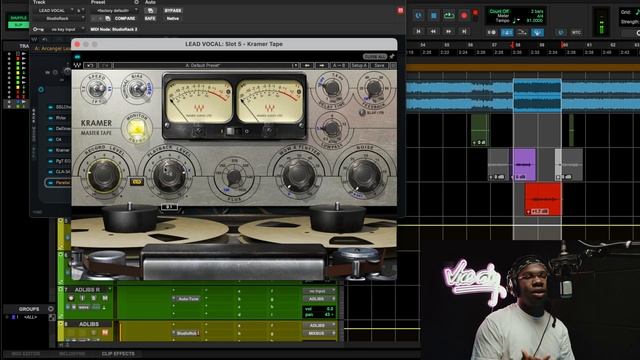The width and height of the screenshot is (640, 360).
Task: Slide the VU meter mode switch
Action: tap(230, 131)
